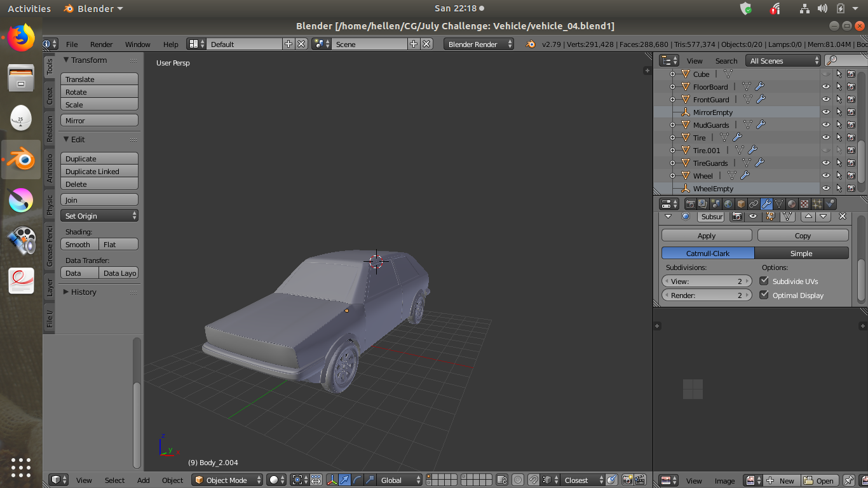Open the Constraints properties chain tab

[754, 204]
